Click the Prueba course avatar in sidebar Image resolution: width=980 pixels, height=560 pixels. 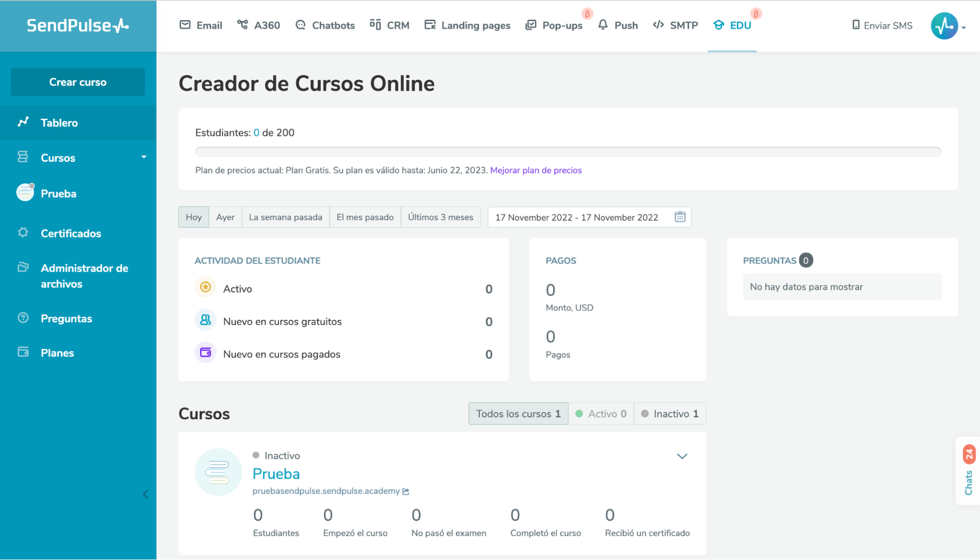tap(25, 193)
